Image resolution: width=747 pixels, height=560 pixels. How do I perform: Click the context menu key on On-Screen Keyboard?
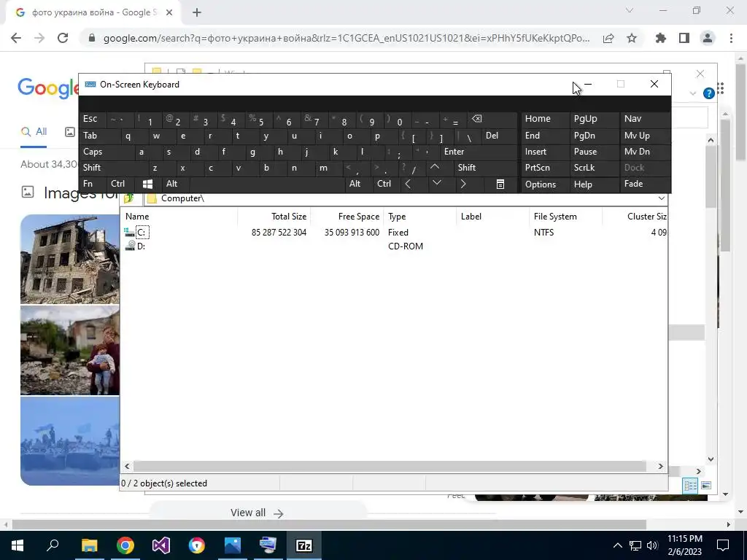[x=500, y=184]
